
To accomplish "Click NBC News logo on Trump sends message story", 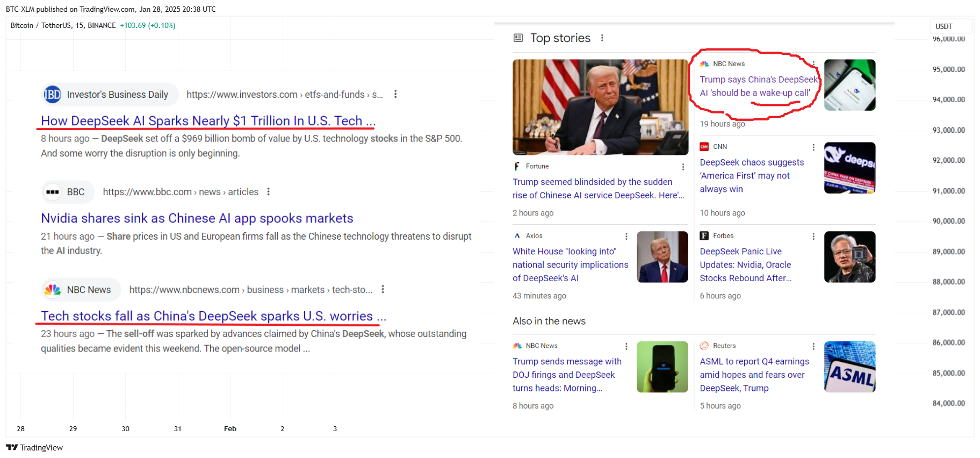I will pos(517,346).
